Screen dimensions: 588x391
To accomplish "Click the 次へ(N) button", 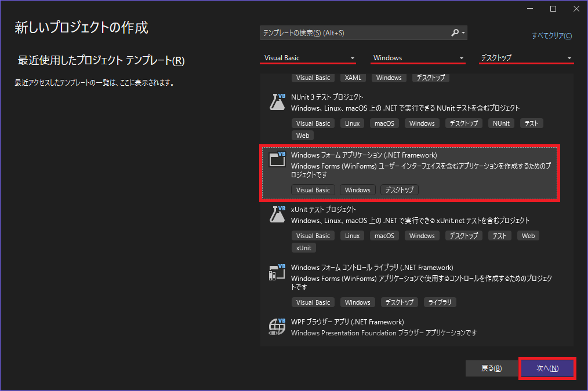I will click(547, 368).
